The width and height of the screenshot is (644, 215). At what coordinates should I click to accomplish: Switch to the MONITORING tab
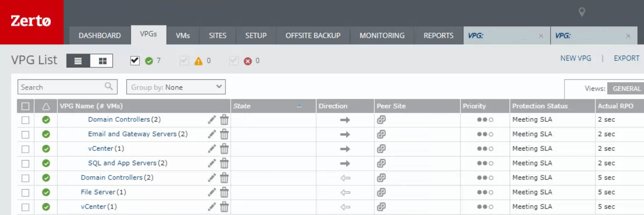click(382, 36)
